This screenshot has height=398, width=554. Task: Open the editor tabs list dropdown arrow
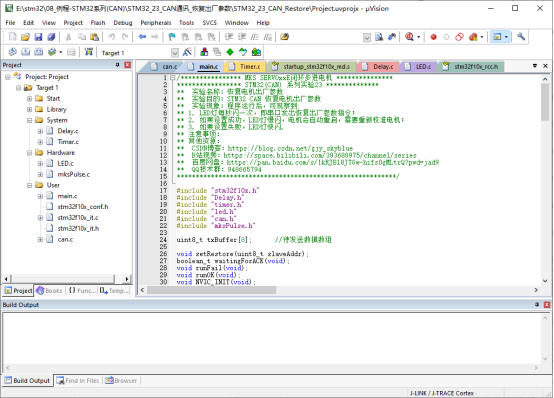[x=535, y=66]
